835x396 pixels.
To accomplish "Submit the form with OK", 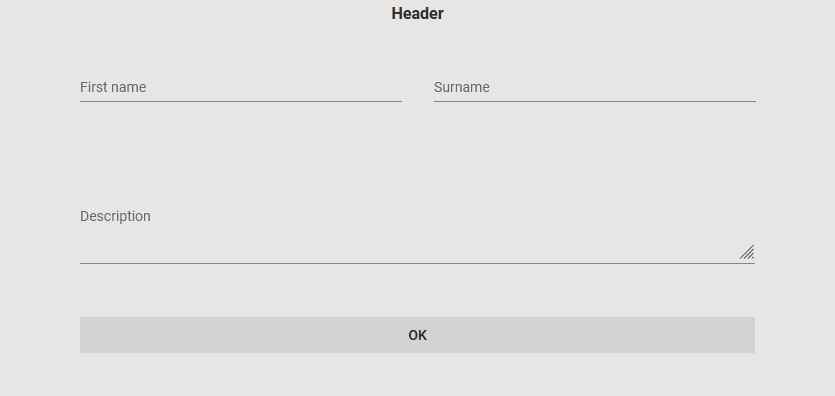I will (x=418, y=335).
